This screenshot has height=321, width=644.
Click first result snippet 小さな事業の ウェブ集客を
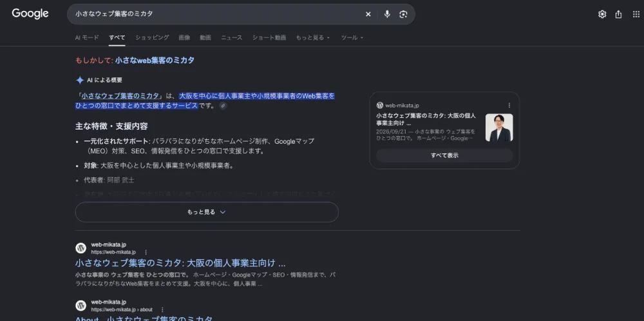(207, 279)
